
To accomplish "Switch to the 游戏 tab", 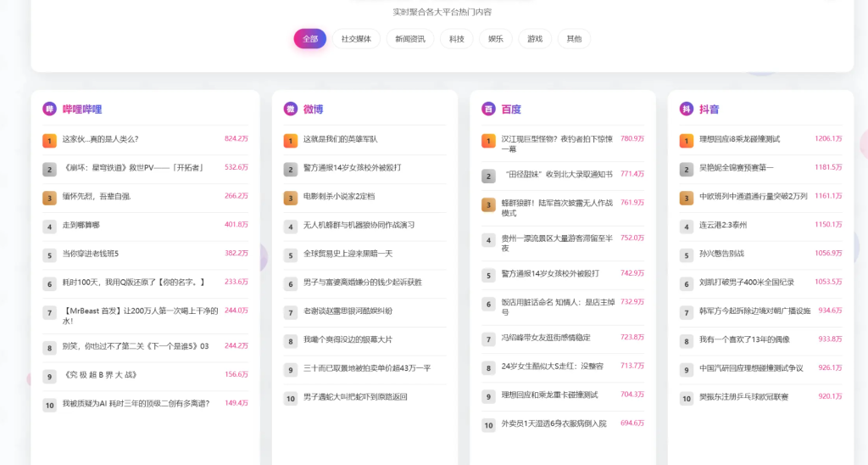I will click(x=535, y=39).
